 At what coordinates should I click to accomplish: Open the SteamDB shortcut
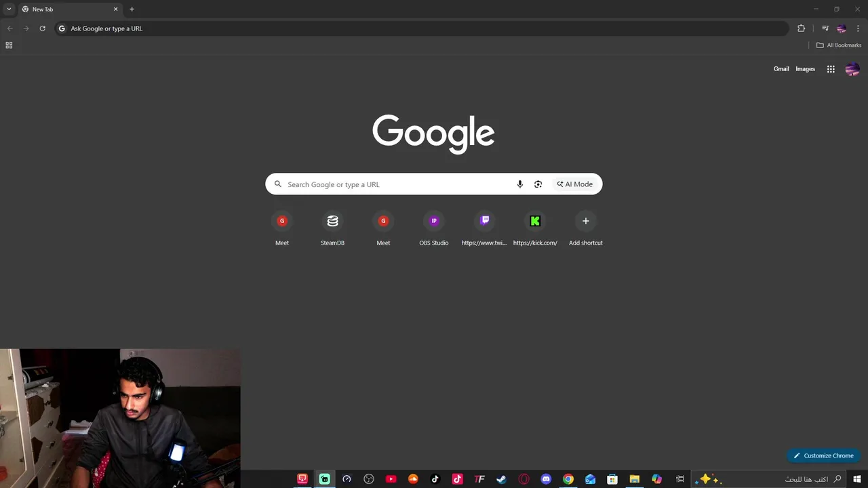pos(332,229)
